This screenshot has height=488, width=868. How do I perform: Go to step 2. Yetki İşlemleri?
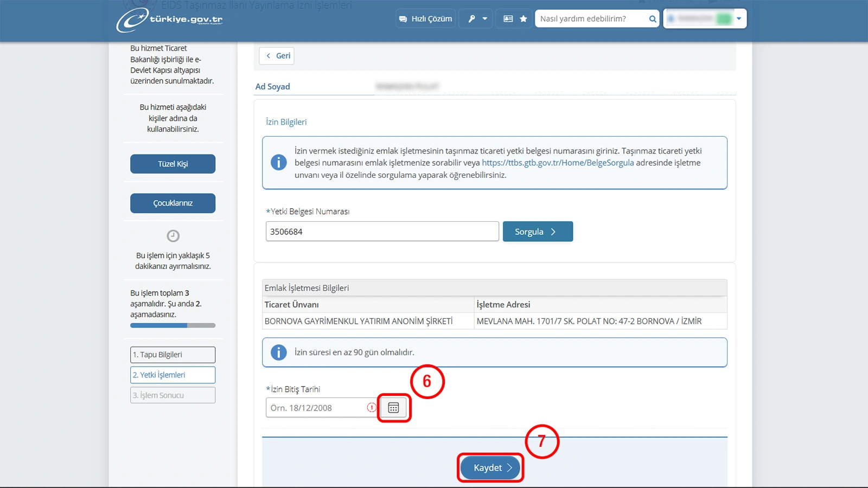[x=173, y=375]
